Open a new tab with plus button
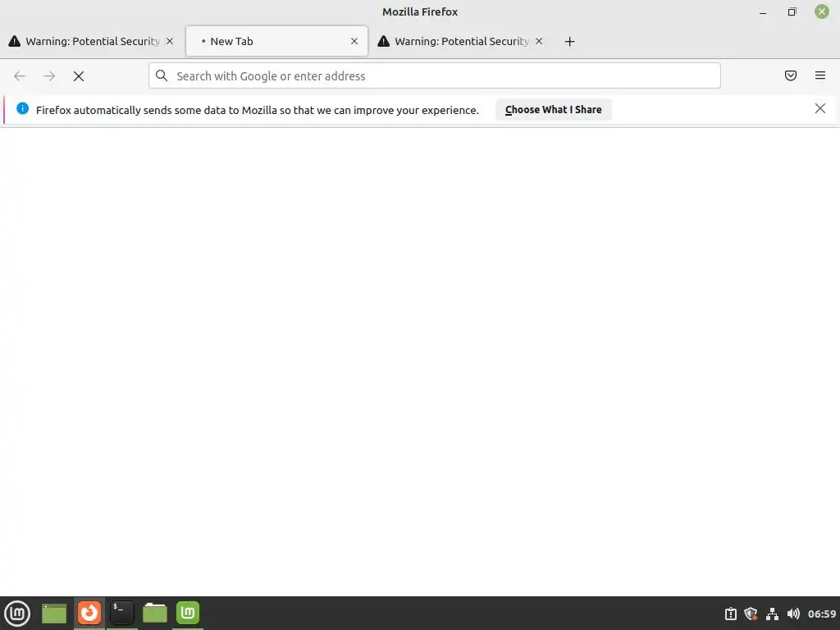The width and height of the screenshot is (840, 630). pos(569,41)
